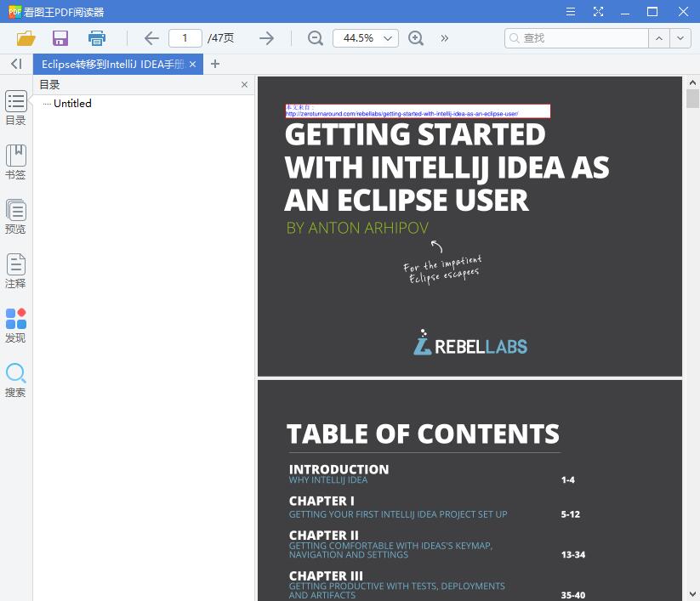
Task: Click the INTRODUCTION contents entry
Action: click(339, 469)
